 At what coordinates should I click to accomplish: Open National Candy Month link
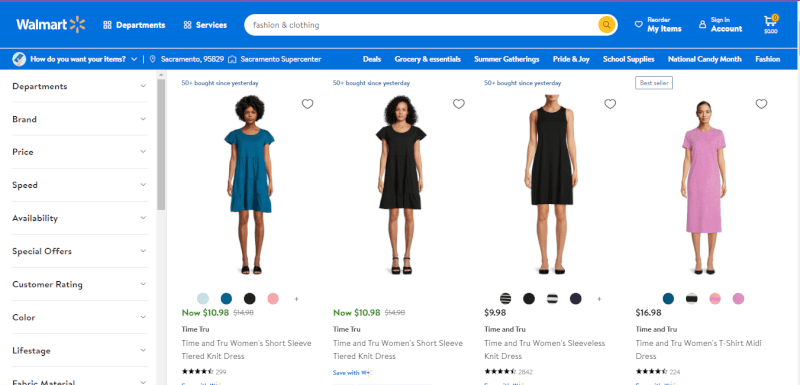click(x=705, y=59)
